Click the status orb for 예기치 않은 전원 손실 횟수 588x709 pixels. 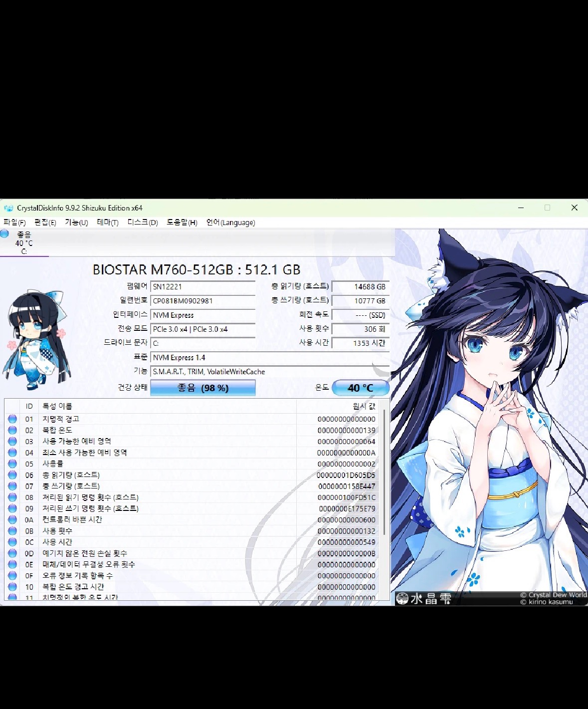coord(12,553)
